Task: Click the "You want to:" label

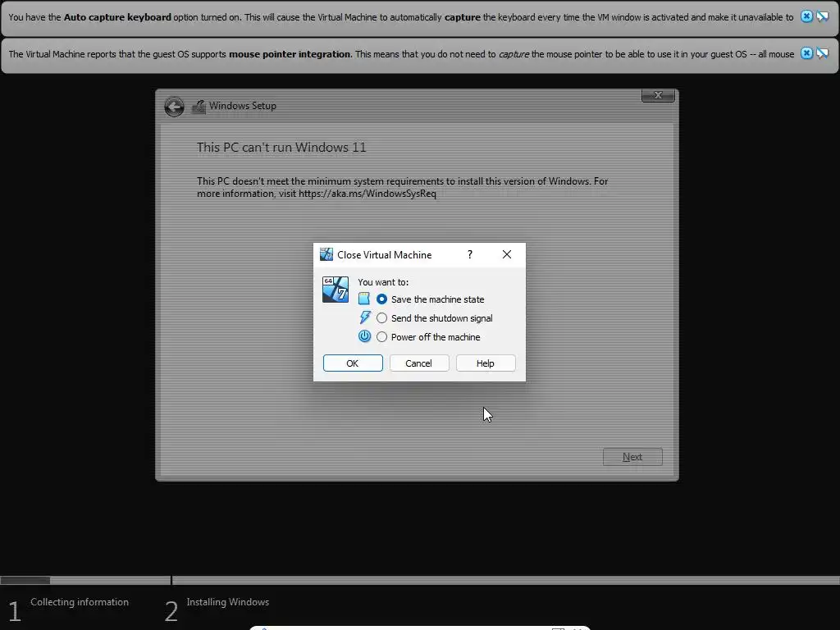Action: [x=383, y=282]
